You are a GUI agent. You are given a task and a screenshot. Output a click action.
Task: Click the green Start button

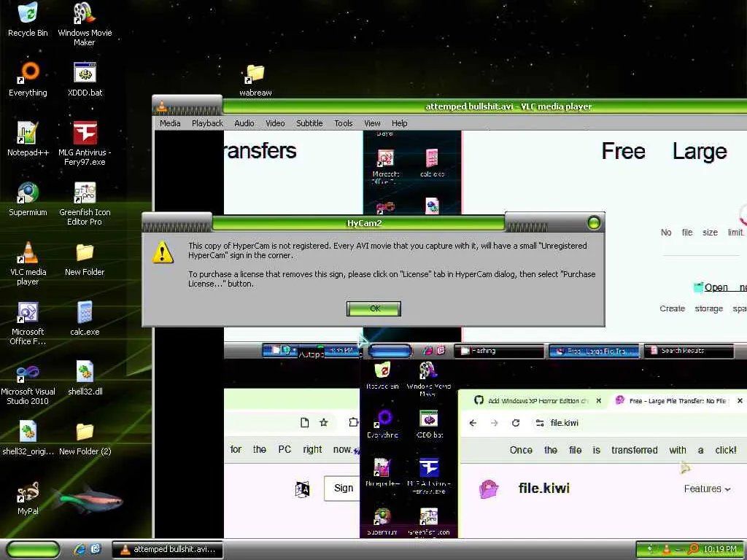pos(33,549)
